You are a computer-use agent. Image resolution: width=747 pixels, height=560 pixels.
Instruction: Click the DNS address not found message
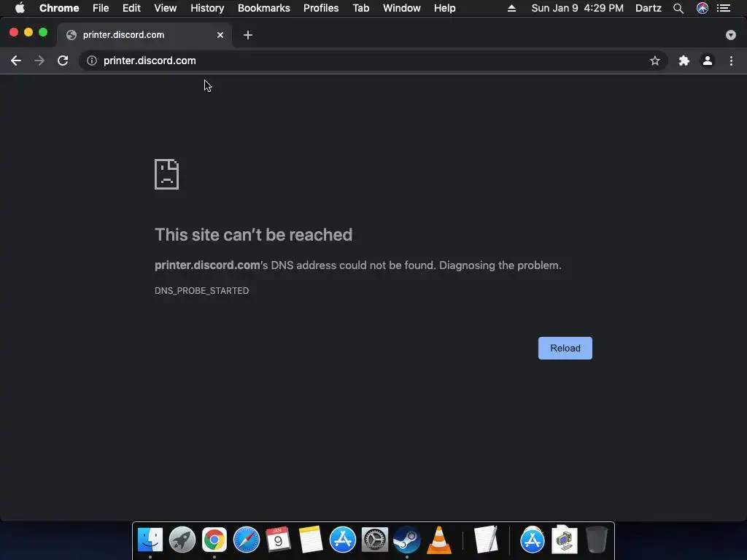[357, 265]
